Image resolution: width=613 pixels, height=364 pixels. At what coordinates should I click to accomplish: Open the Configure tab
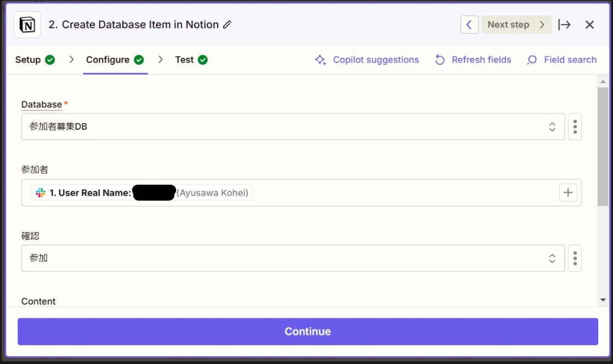[x=108, y=59]
